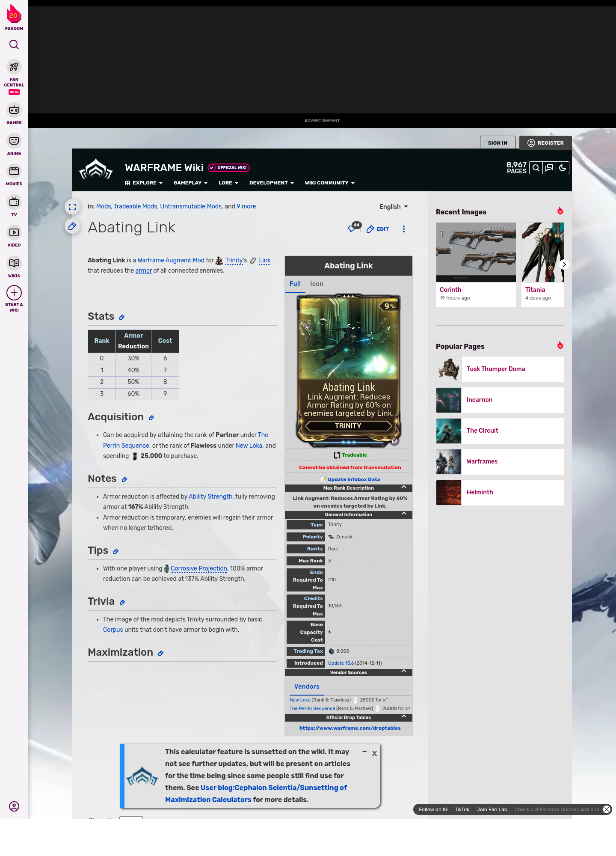Screen dimensions: 616x856
Task: Open the Ability Strength link
Action: (210, 496)
